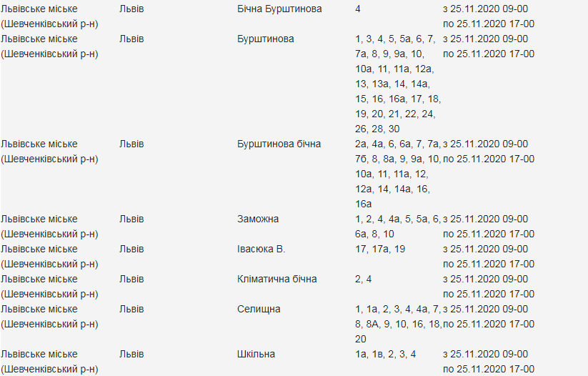Click the Селищна street name
The width and height of the screenshot is (588, 376).
pos(259,309)
